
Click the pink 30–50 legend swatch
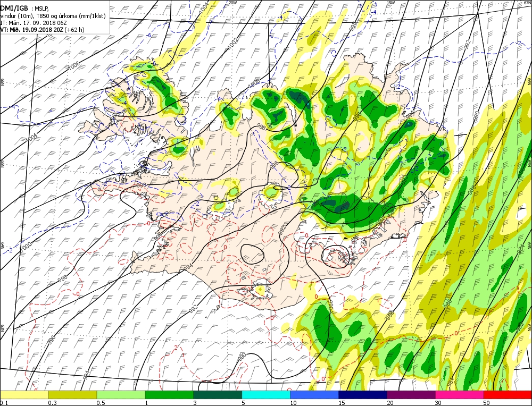click(460, 394)
